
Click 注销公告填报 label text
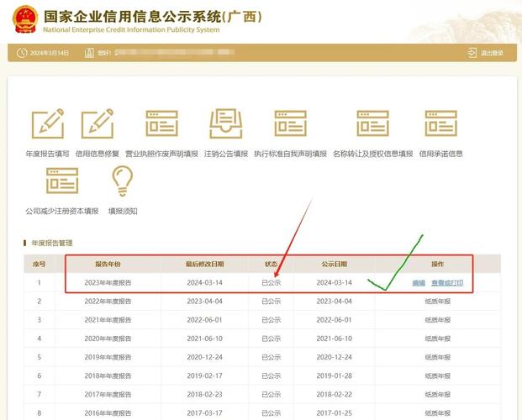click(226, 154)
